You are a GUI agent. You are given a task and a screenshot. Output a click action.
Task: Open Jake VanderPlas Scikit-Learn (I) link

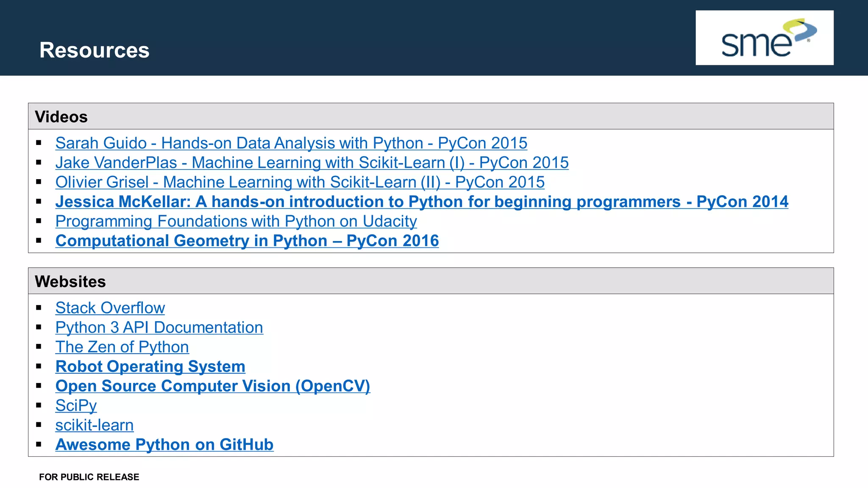pyautogui.click(x=312, y=163)
